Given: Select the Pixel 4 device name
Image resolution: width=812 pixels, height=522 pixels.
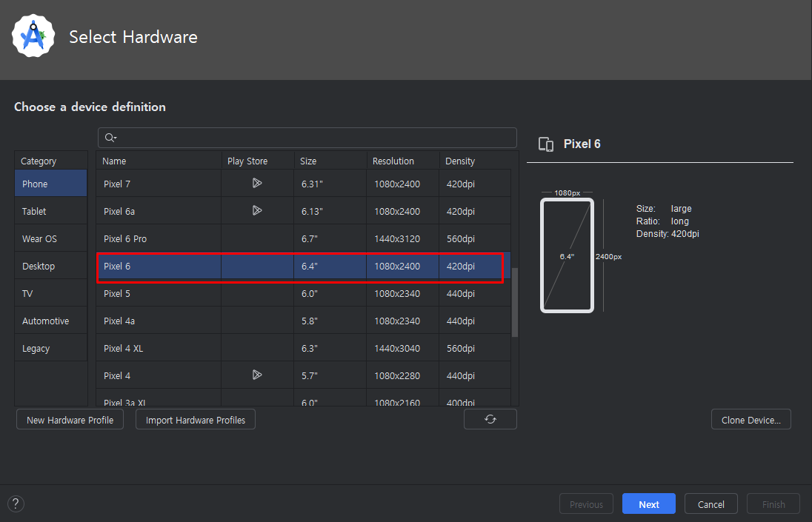Looking at the screenshot, I should tap(117, 375).
